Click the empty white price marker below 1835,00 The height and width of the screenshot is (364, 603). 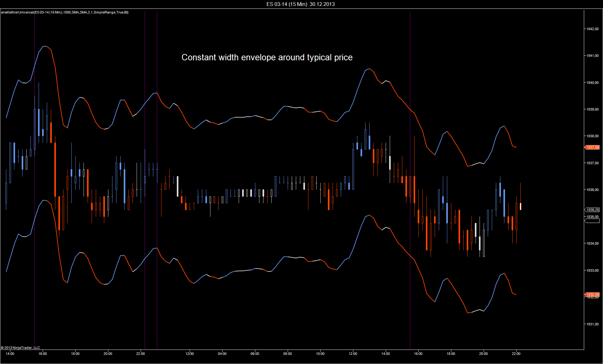(592, 221)
